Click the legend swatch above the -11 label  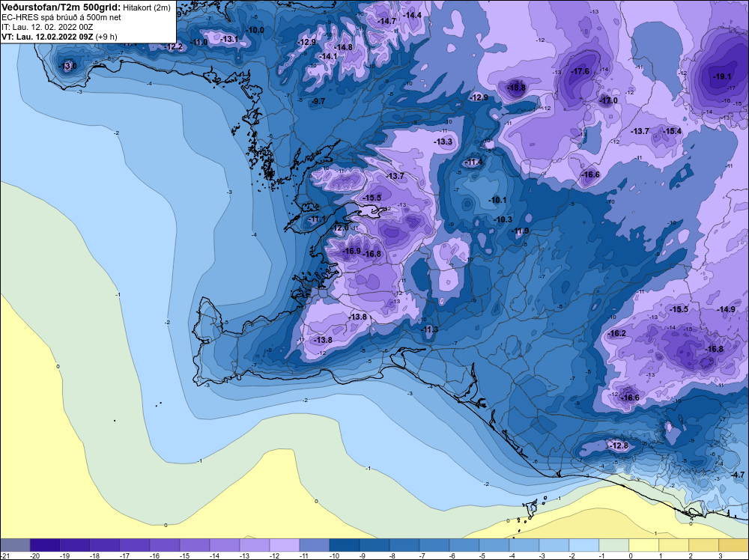coord(315,545)
